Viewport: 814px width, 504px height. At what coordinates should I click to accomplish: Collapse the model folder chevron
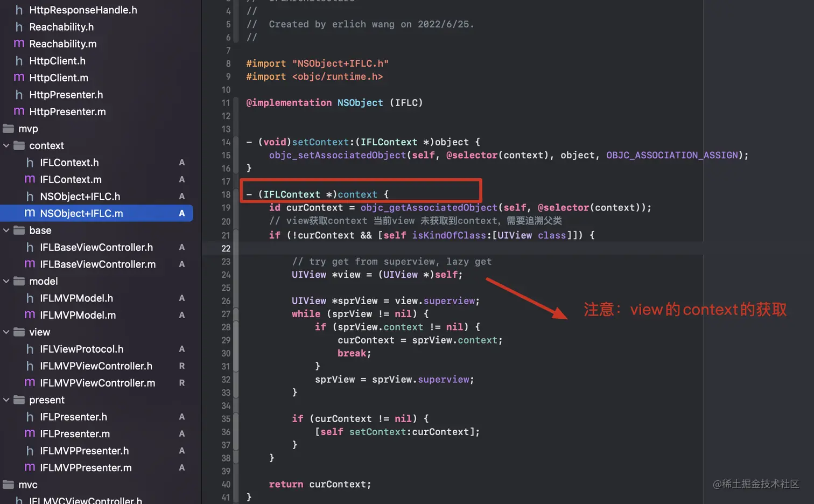click(x=6, y=281)
